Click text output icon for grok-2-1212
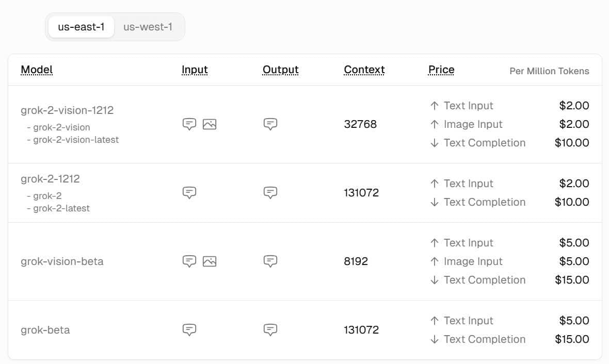 pyautogui.click(x=270, y=193)
